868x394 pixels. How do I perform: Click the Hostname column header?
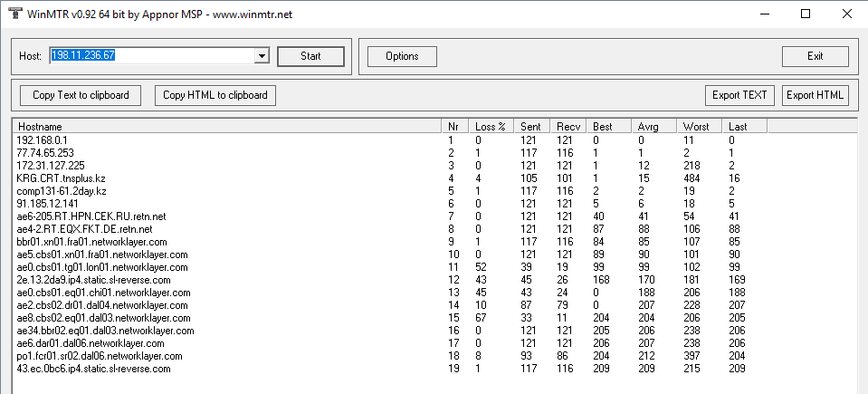click(x=227, y=126)
